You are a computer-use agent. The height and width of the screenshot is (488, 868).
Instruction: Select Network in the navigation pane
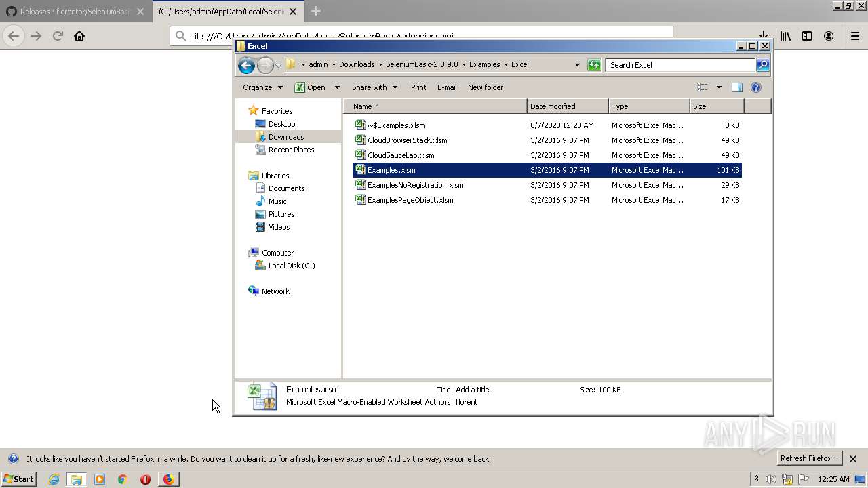click(275, 291)
